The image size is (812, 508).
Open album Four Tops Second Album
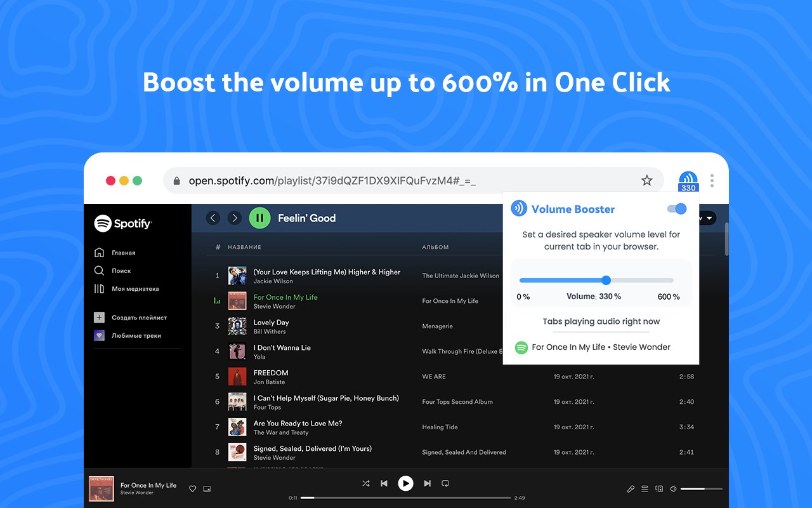tap(457, 402)
